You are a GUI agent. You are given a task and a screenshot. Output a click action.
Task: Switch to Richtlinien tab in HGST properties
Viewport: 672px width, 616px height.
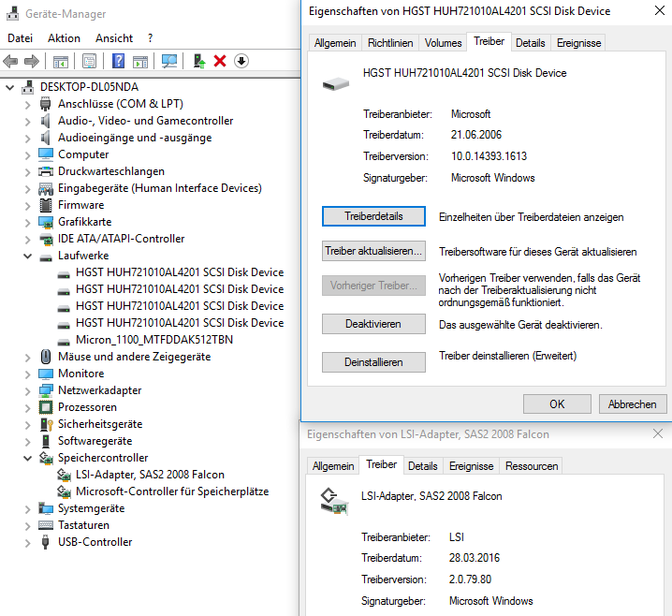tap(390, 43)
